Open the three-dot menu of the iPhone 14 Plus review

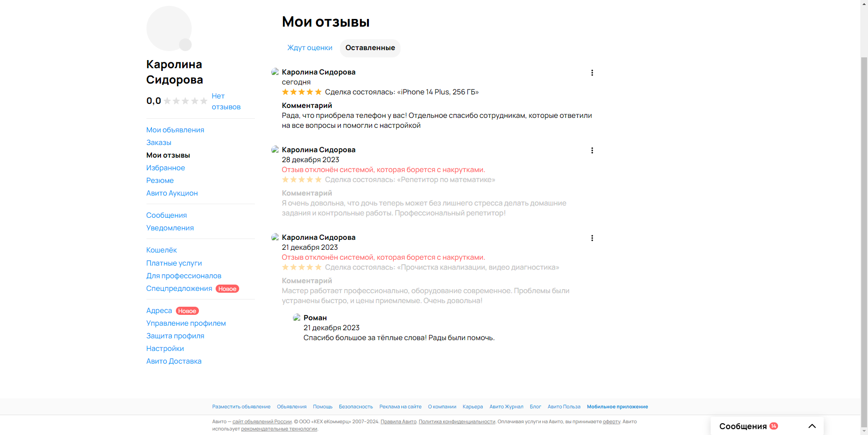point(592,73)
